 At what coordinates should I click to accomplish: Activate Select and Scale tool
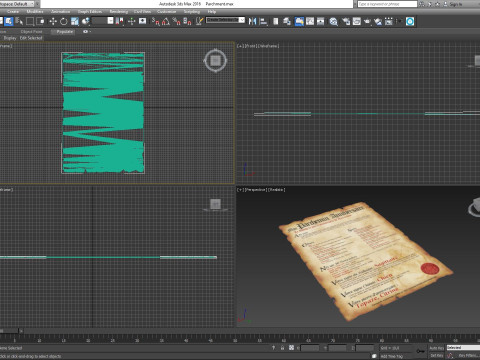click(75, 21)
